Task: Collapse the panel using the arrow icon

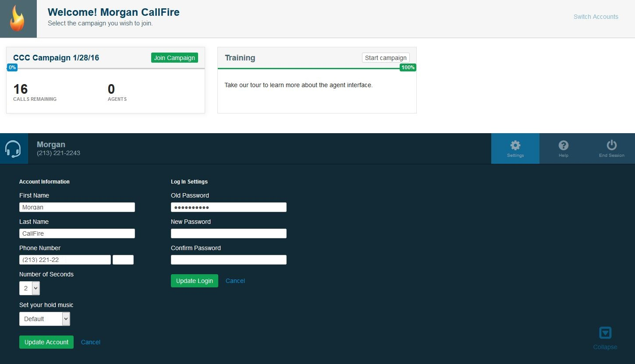Action: (x=605, y=333)
